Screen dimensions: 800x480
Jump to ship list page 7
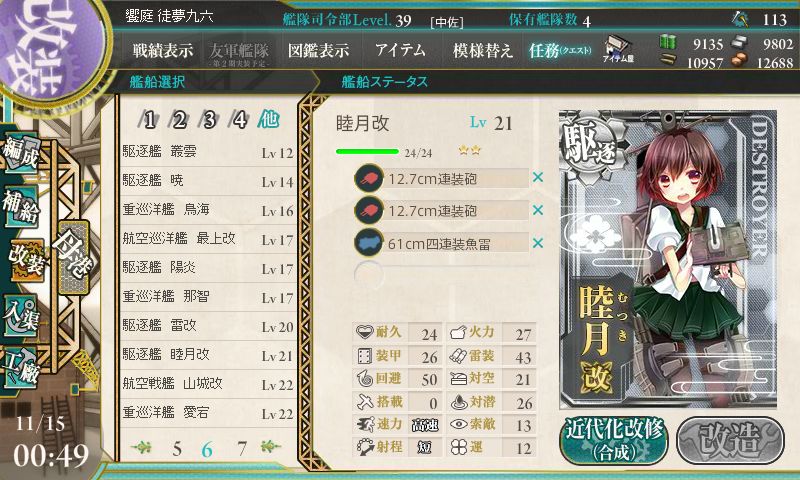point(242,449)
